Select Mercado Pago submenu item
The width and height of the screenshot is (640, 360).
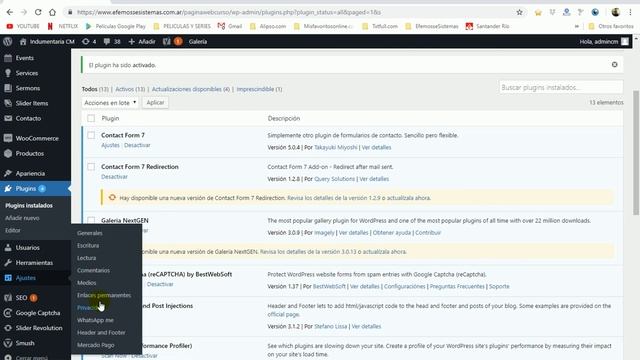(96, 345)
